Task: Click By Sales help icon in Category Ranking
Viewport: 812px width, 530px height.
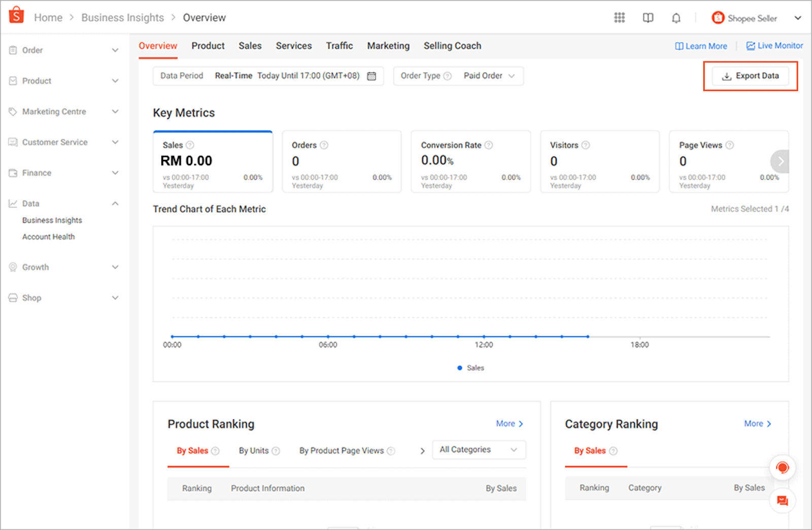Action: [x=613, y=451]
